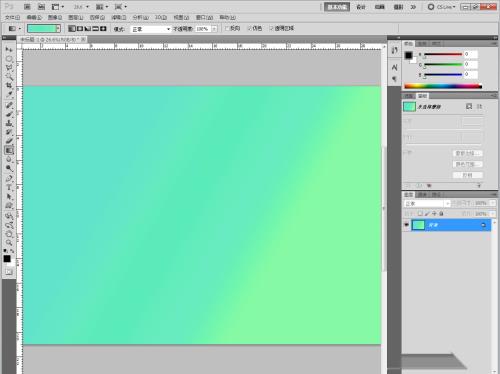The width and height of the screenshot is (500, 374).
Task: Open the Screen Mode dropdown
Action: [121, 7]
